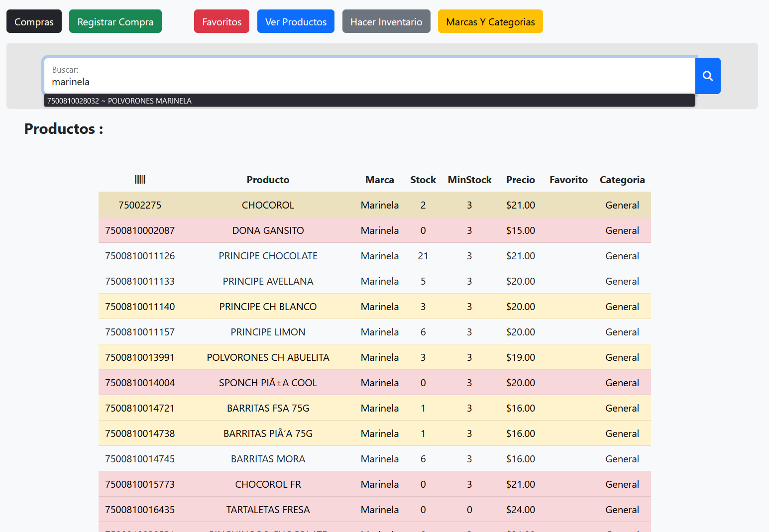The image size is (769, 532).
Task: Click barcode 7500810011126
Action: pyautogui.click(x=140, y=256)
